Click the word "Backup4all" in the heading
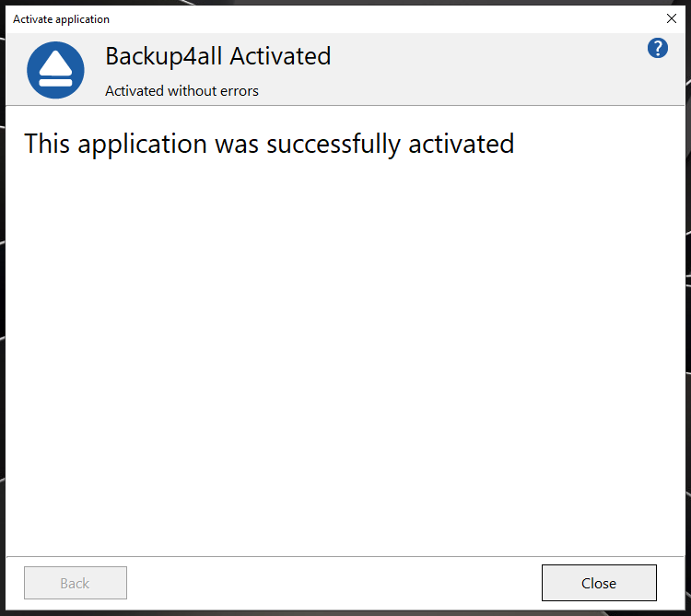This screenshot has height=616, width=691. point(164,56)
